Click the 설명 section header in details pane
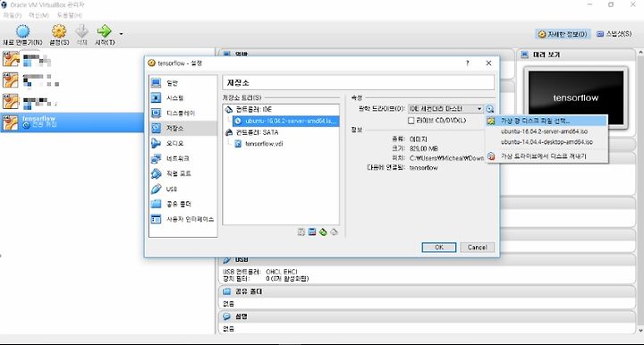The image size is (644, 345). 427,316
